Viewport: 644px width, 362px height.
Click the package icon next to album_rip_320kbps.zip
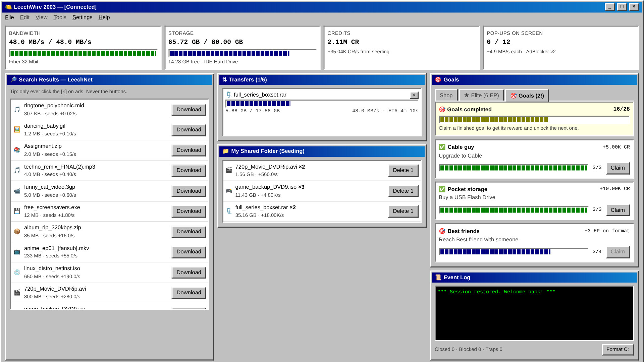tap(17, 231)
